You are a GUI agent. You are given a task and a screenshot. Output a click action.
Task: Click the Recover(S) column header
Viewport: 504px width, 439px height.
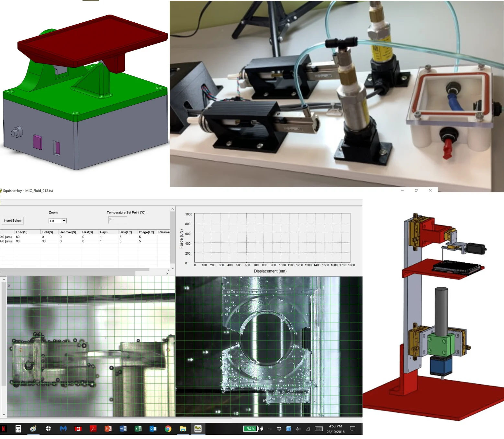click(x=70, y=232)
